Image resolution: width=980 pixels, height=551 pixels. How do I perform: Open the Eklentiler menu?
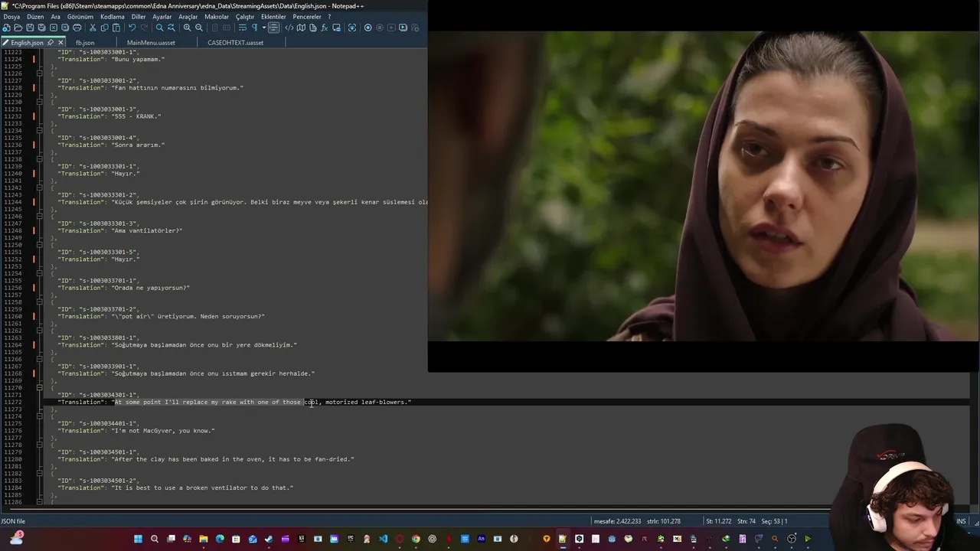coord(274,16)
